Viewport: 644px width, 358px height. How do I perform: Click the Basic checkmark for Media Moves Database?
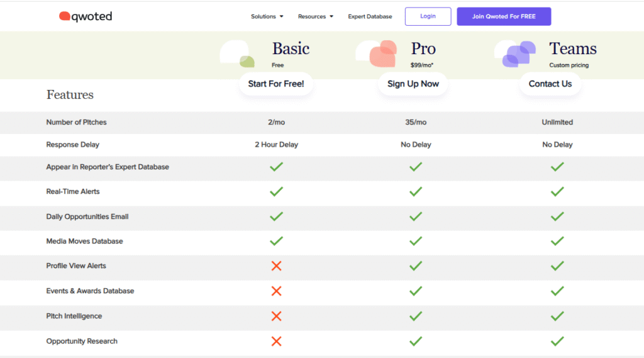click(276, 241)
